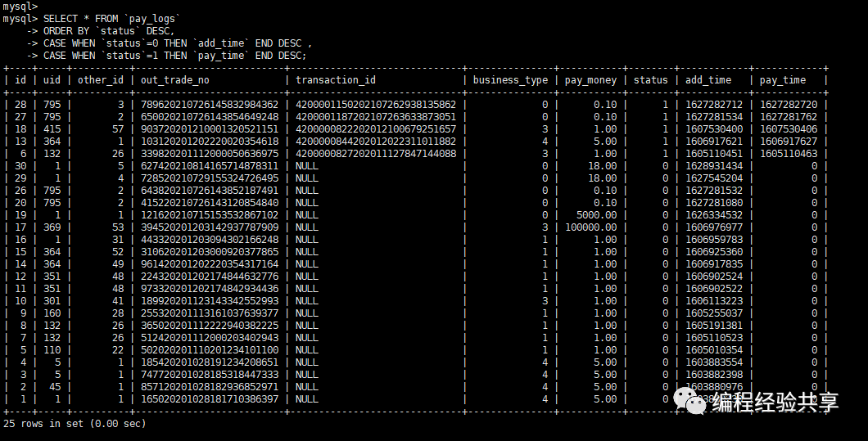Select transaction id 4200000822202012100679251657

376,129
